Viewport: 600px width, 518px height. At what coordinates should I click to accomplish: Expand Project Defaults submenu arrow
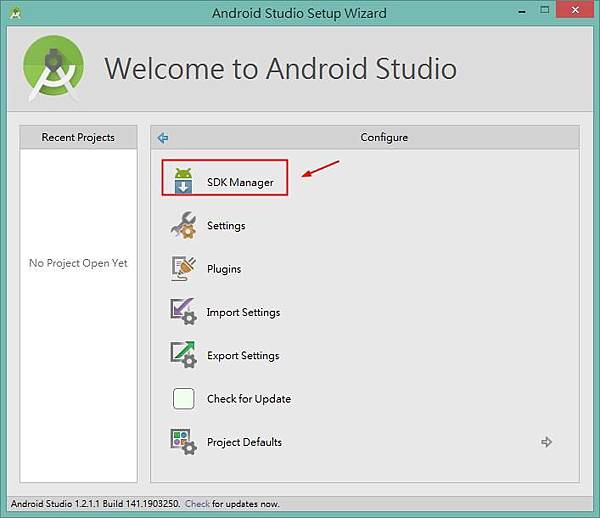(x=546, y=442)
